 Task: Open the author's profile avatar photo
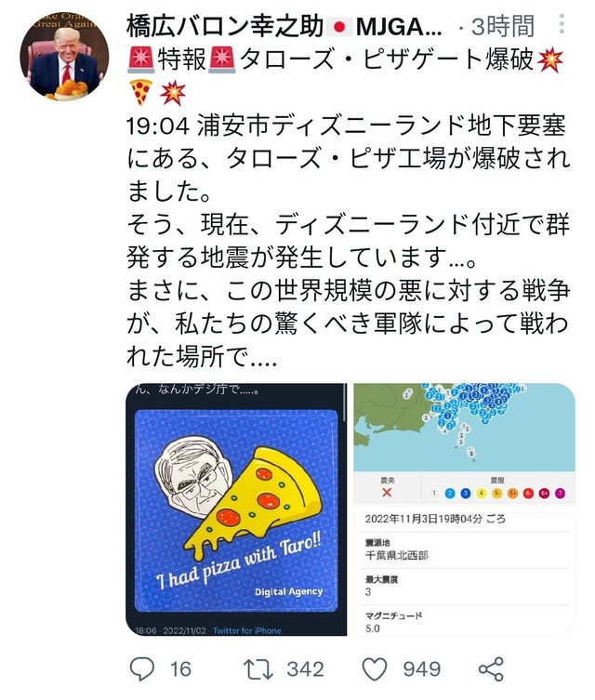pos(64,57)
